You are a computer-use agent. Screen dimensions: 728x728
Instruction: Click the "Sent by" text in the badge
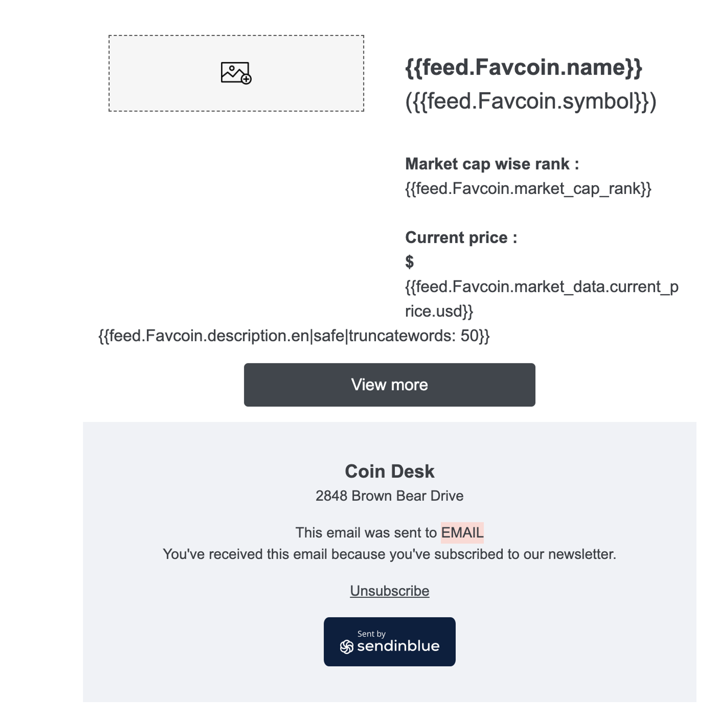tap(371, 634)
